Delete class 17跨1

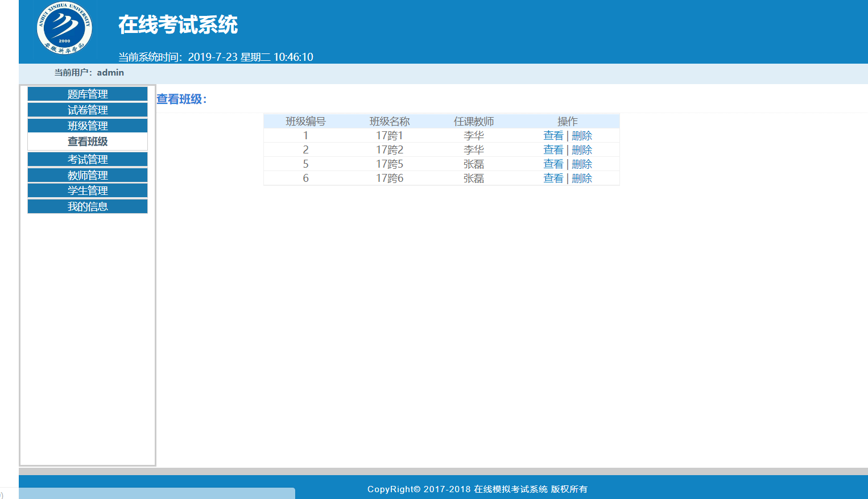582,136
